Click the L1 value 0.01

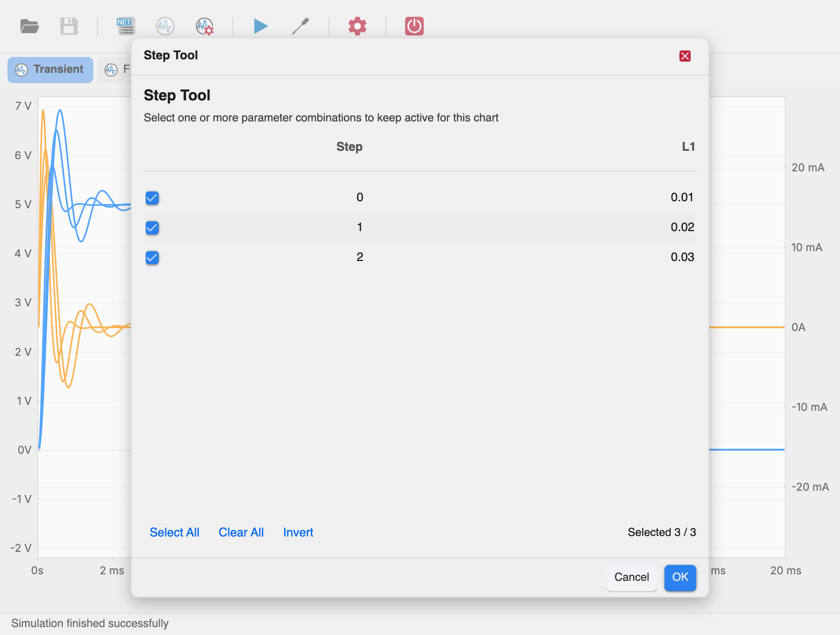(682, 197)
